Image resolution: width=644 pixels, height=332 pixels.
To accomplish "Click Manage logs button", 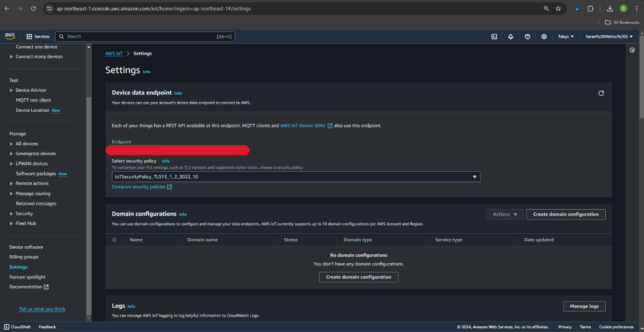I will [584, 306].
